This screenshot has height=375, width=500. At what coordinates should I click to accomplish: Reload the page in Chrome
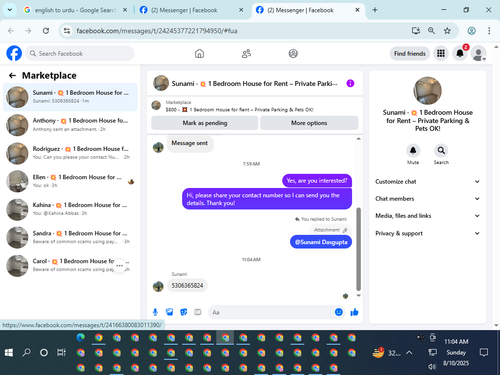coord(46,31)
